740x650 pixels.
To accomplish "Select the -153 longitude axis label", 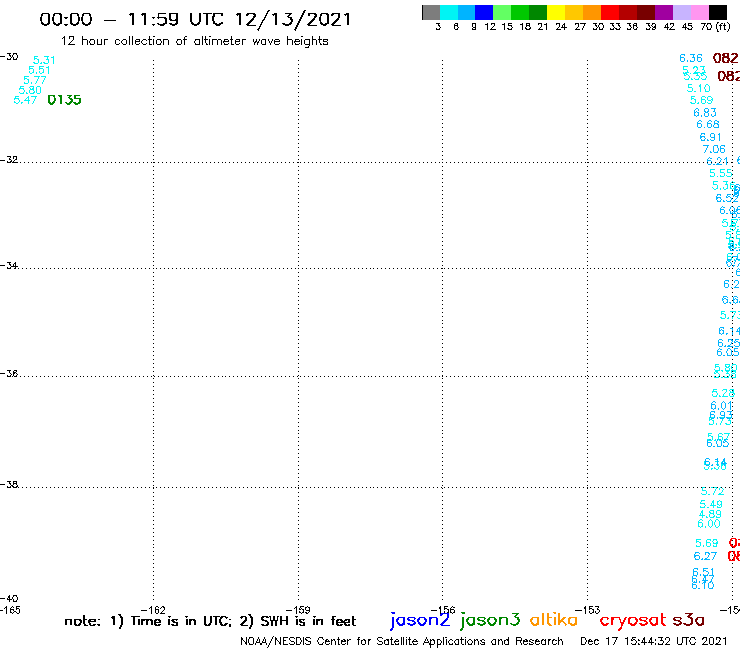I will click(x=588, y=610).
